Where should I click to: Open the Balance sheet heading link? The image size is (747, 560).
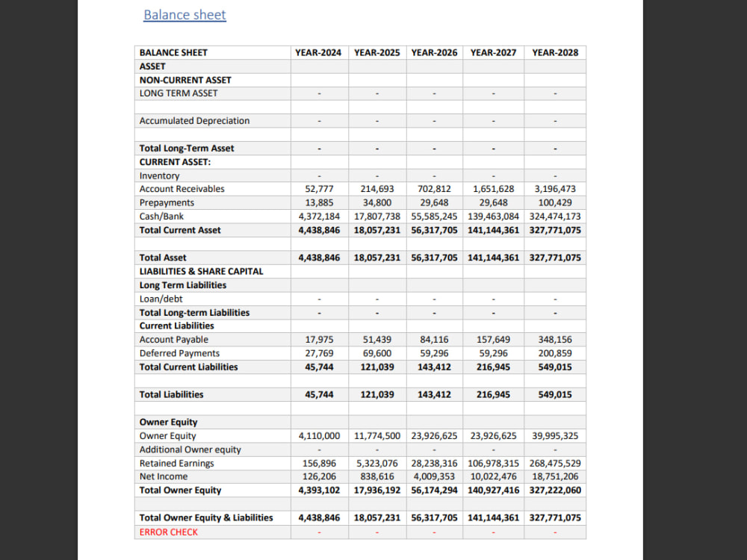[185, 15]
